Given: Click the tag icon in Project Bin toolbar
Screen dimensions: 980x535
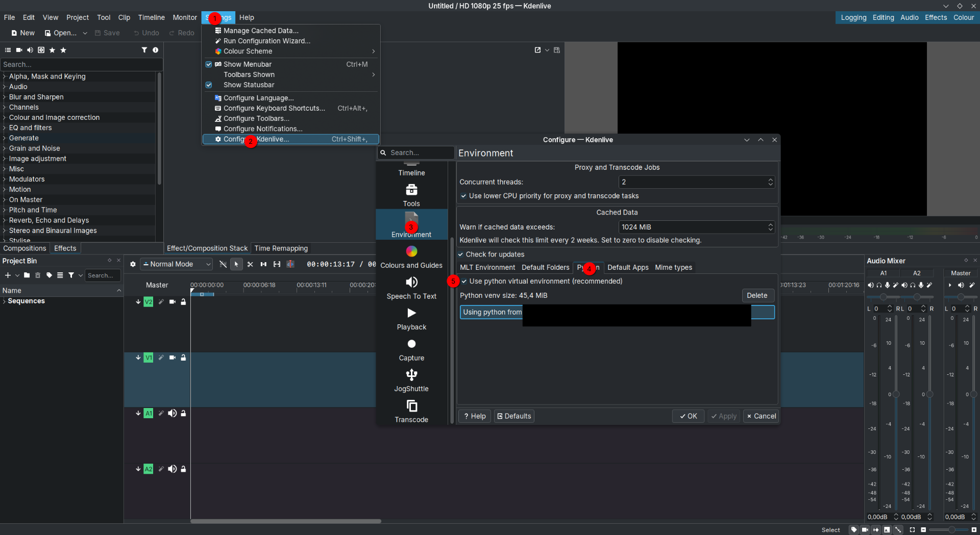Looking at the screenshot, I should click(x=49, y=275).
